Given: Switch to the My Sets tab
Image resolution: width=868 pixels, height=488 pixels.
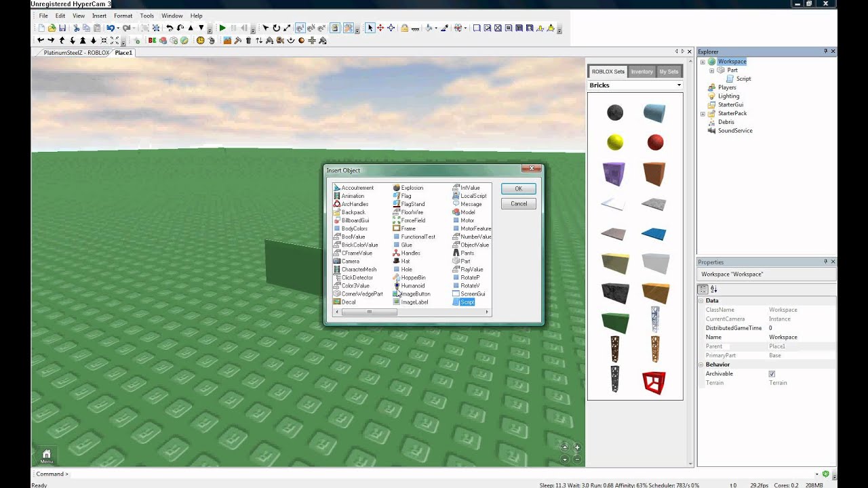Looking at the screenshot, I should [669, 71].
